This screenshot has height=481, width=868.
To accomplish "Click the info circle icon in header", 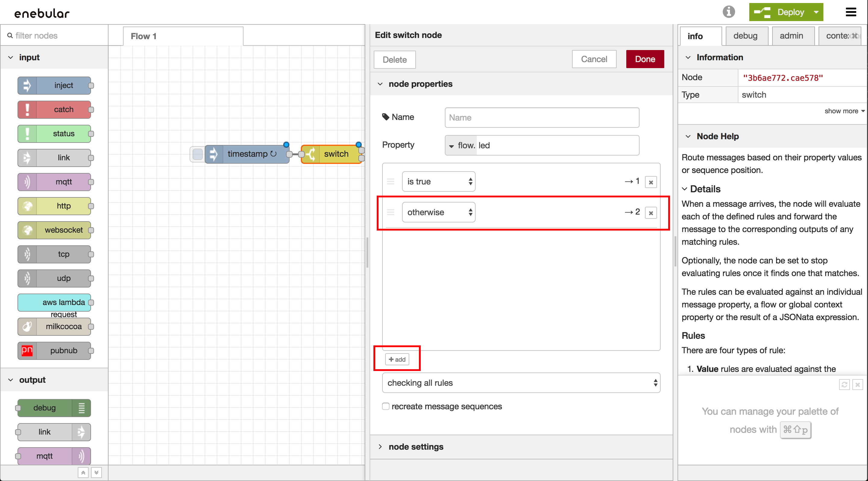I will 728,12.
